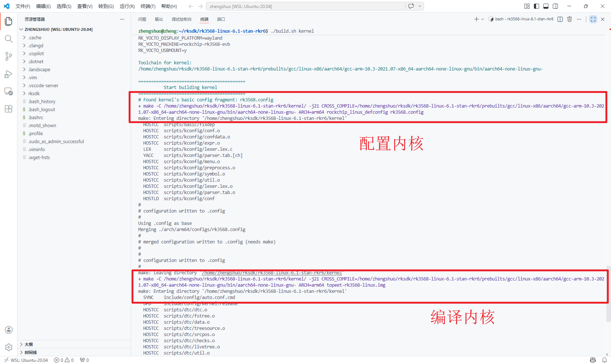Open the Customize Layout icon
Viewport: 611px width, 364px height.
click(527, 6)
